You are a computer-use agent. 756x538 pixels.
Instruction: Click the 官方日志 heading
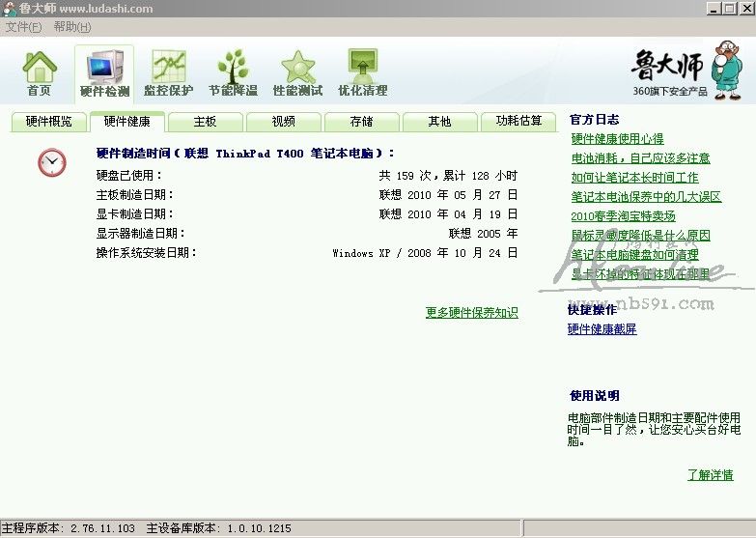(594, 120)
